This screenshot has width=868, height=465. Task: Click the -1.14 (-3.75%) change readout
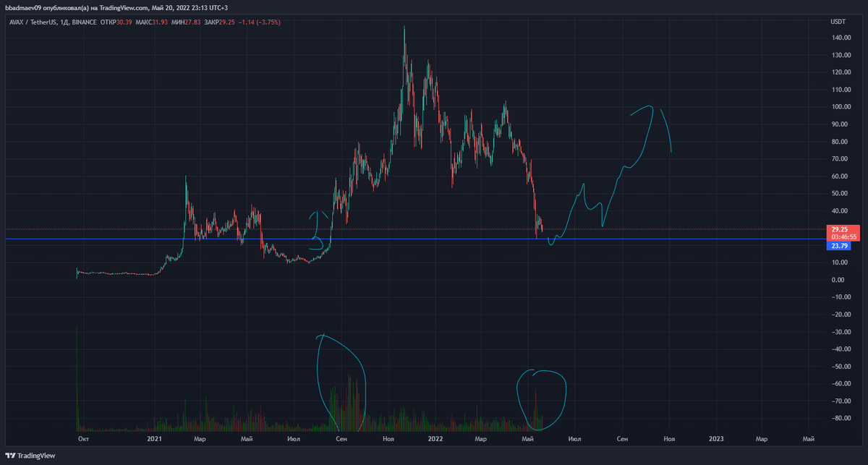(260, 22)
